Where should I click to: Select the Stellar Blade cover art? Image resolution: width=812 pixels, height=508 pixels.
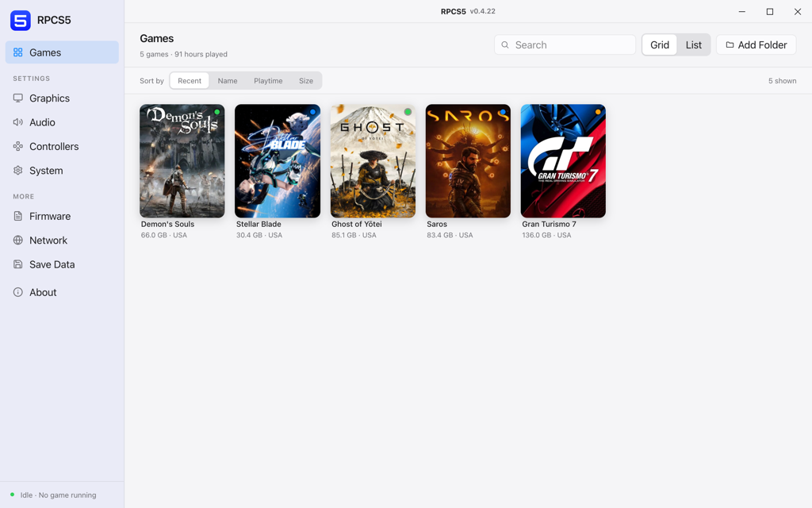[278, 160]
